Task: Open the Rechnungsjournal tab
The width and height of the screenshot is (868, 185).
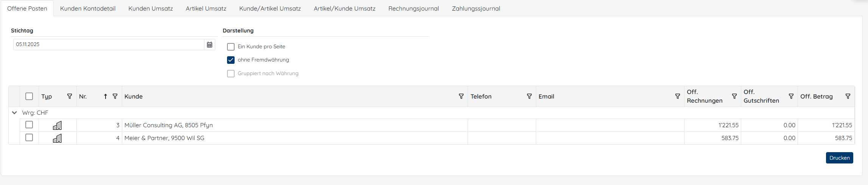Action: tap(414, 8)
